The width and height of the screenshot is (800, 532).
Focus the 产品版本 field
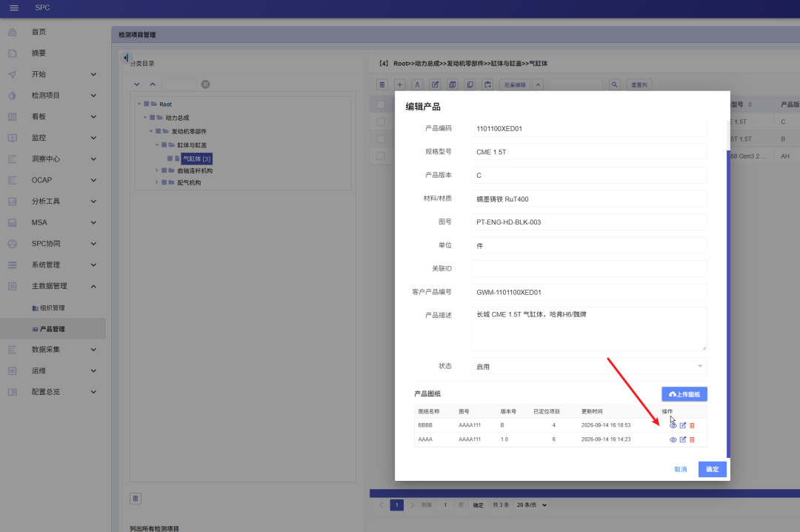(x=590, y=175)
